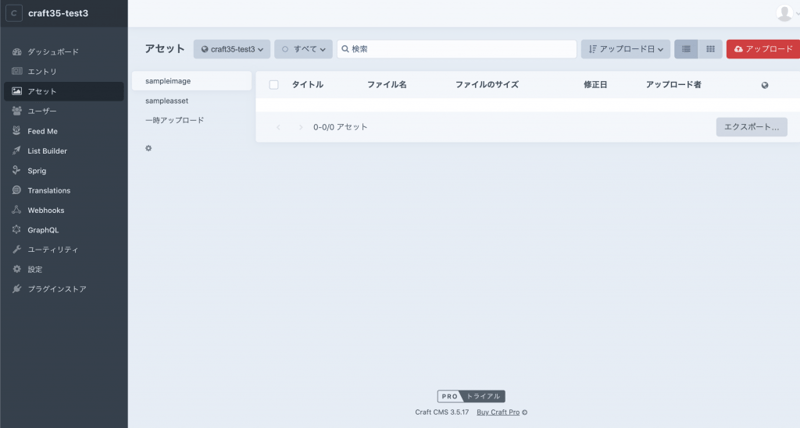Select the sampleimage volume
This screenshot has height=428, width=800.
192,81
